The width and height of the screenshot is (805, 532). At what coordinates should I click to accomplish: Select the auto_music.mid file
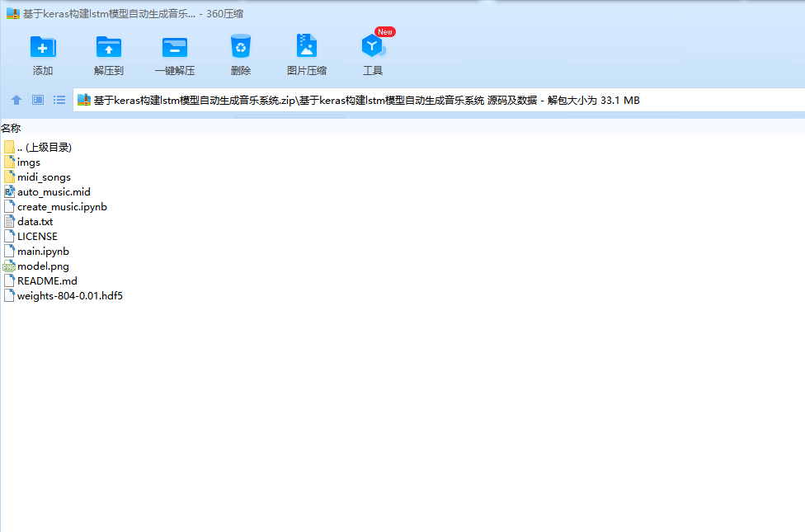[47, 192]
